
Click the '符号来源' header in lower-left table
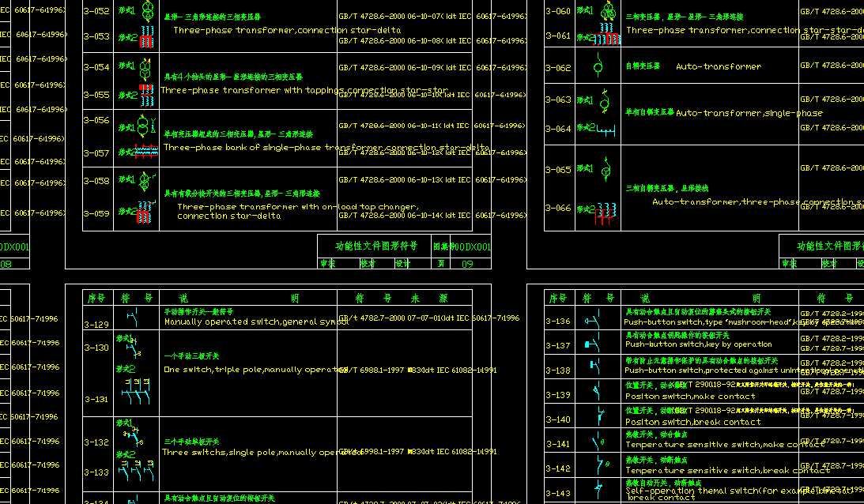tap(401, 298)
